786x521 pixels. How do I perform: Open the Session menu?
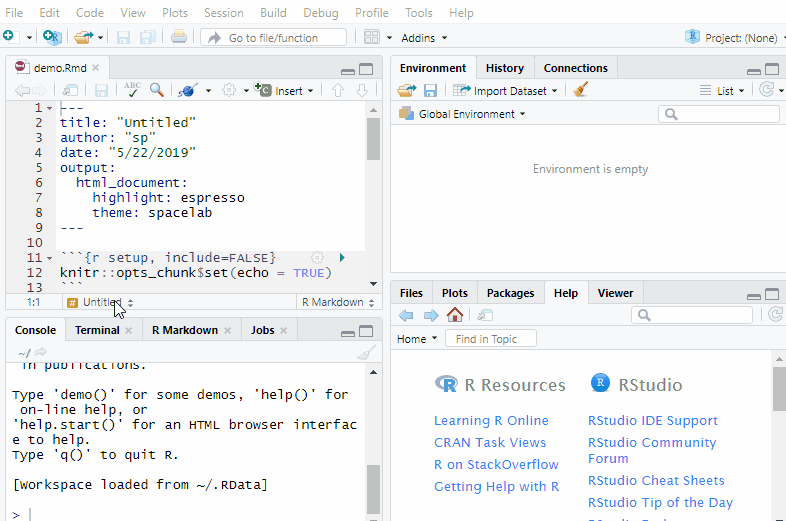pyautogui.click(x=224, y=13)
